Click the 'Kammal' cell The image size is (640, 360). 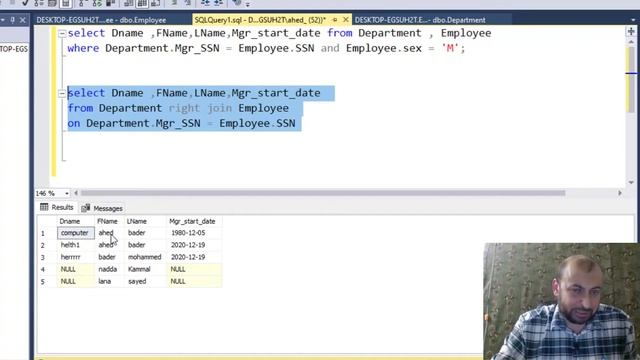[145, 269]
